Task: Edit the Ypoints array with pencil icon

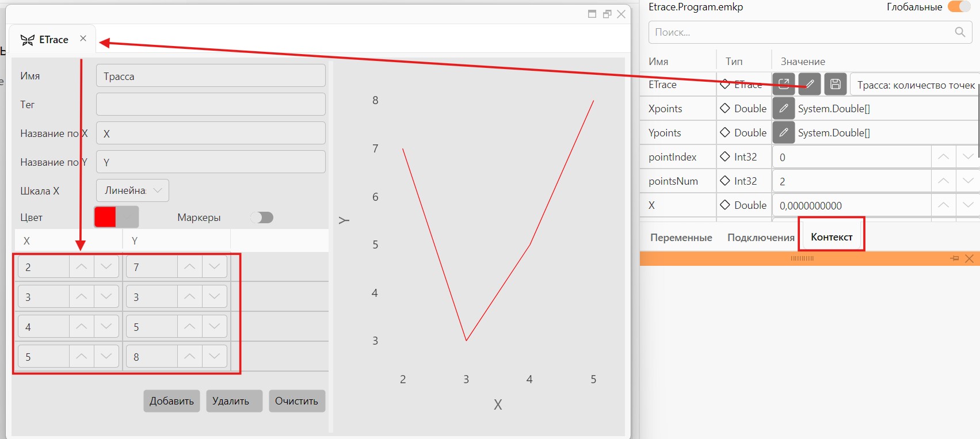Action: [783, 132]
